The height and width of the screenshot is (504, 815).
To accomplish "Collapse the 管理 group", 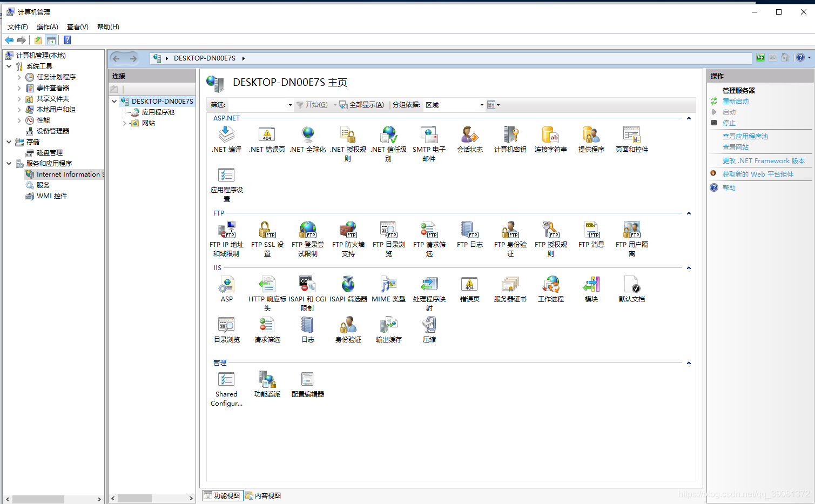I will [x=689, y=363].
